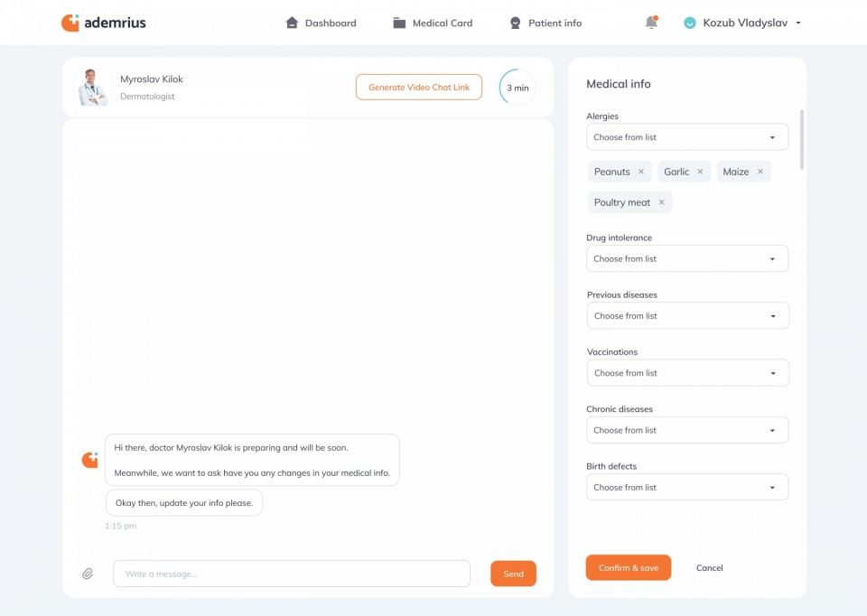Open the Alergies dropdown list

(x=686, y=137)
